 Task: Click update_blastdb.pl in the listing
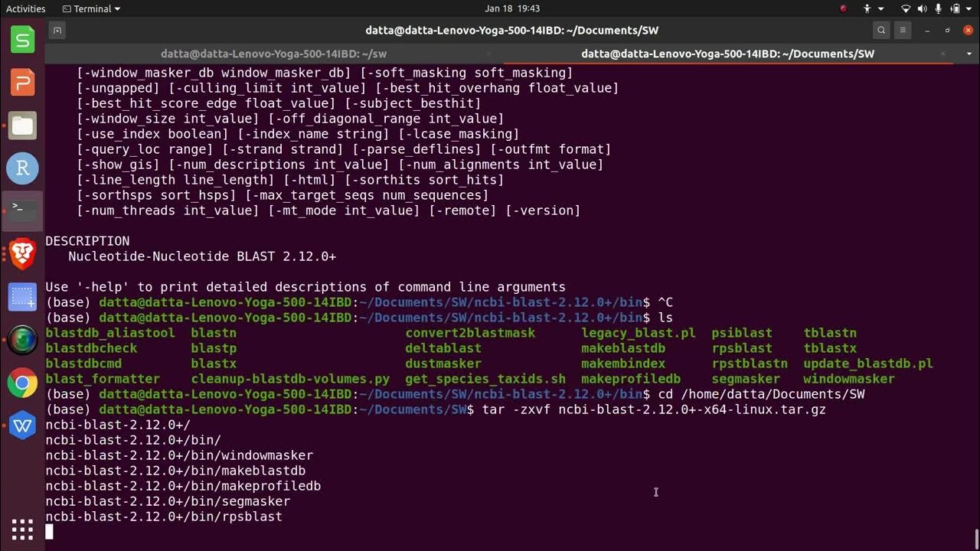[868, 364]
